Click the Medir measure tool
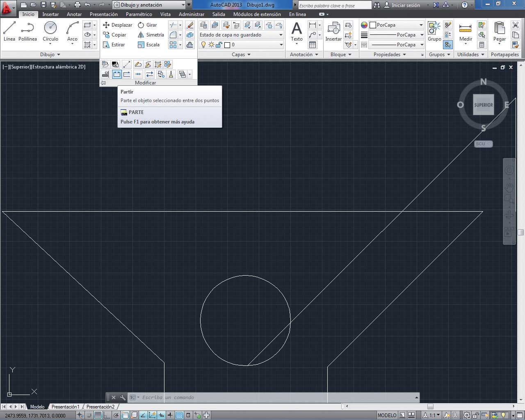 coord(466,32)
